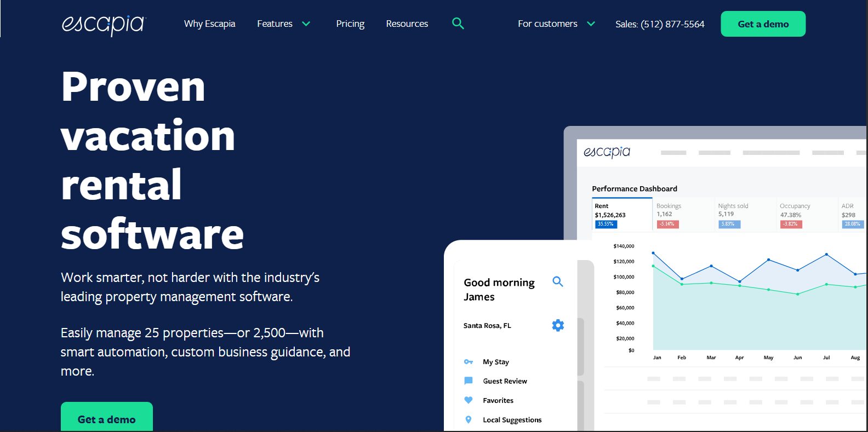Click the My Stay menu entry

click(496, 362)
